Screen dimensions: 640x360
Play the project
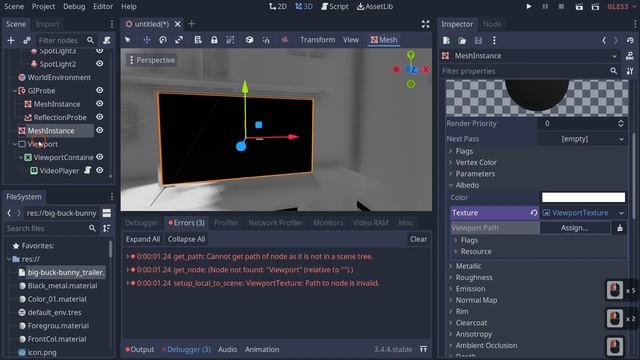[x=529, y=7]
